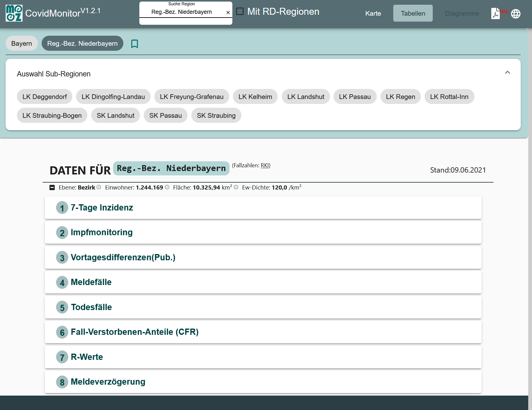This screenshot has height=410, width=532.
Task: Clear the region search with the x
Action: click(228, 13)
